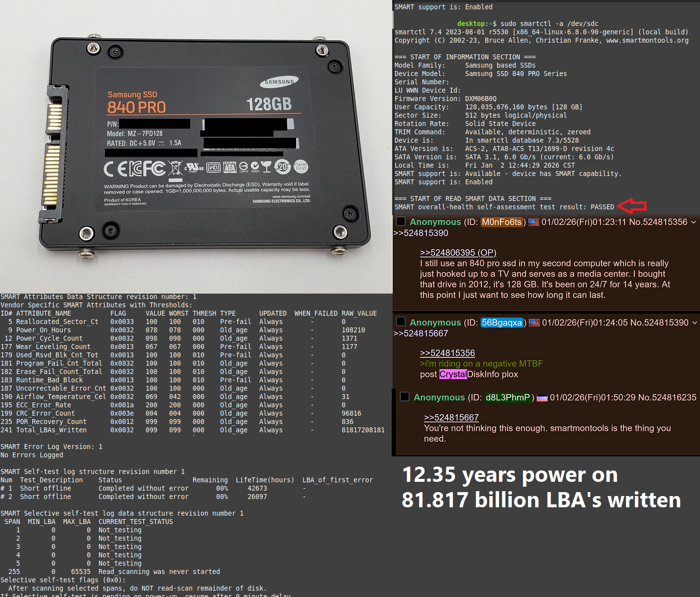Tick the checkbox on post No.524815390
This screenshot has width=700, height=597.
(x=400, y=322)
